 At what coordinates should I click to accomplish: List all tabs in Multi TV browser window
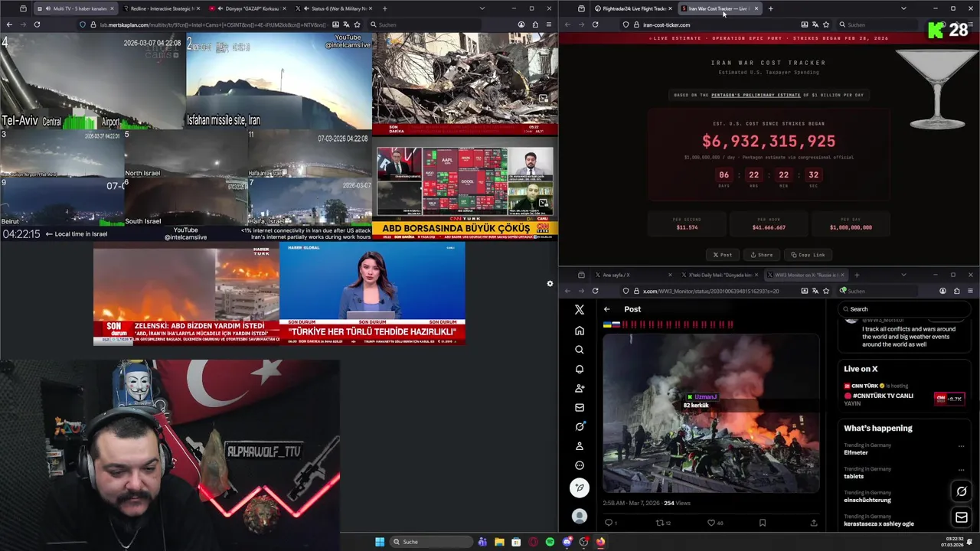coord(482,8)
